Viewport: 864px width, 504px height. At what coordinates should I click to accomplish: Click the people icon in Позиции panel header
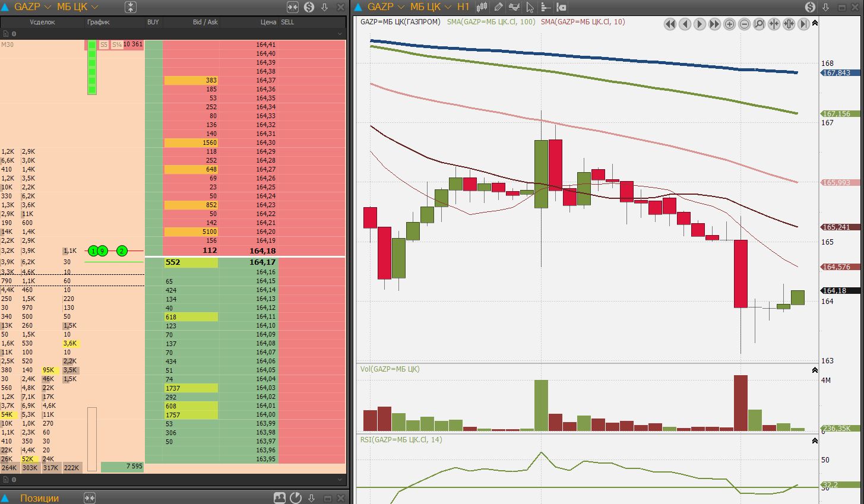pos(279,498)
